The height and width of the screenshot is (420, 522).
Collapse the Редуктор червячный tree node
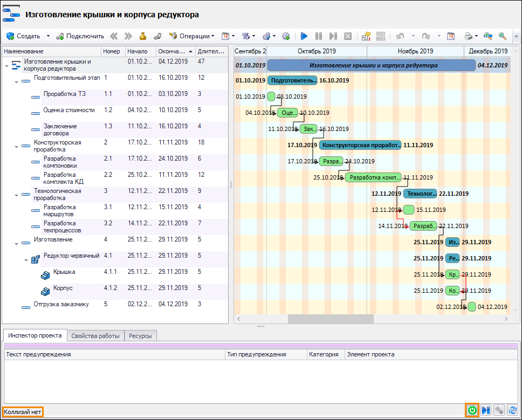(x=26, y=259)
